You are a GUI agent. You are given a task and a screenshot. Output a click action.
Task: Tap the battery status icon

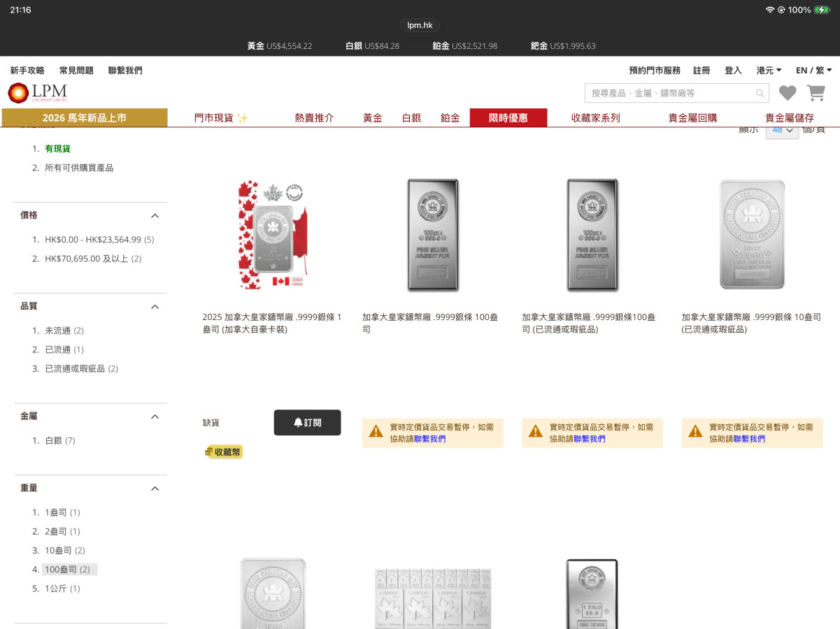[x=822, y=10]
